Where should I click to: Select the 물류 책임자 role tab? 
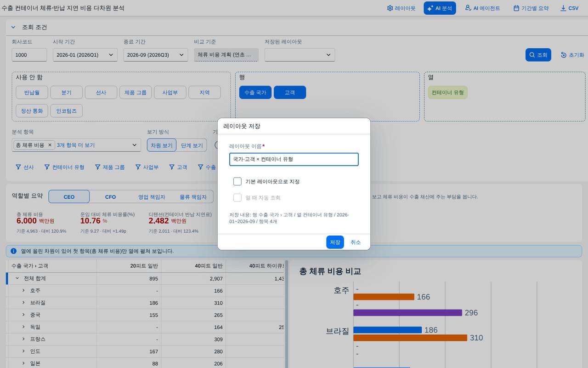[192, 197]
